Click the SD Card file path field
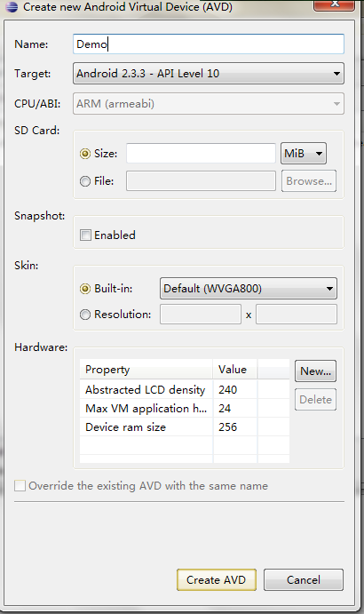The height and width of the screenshot is (614, 364). 201,181
